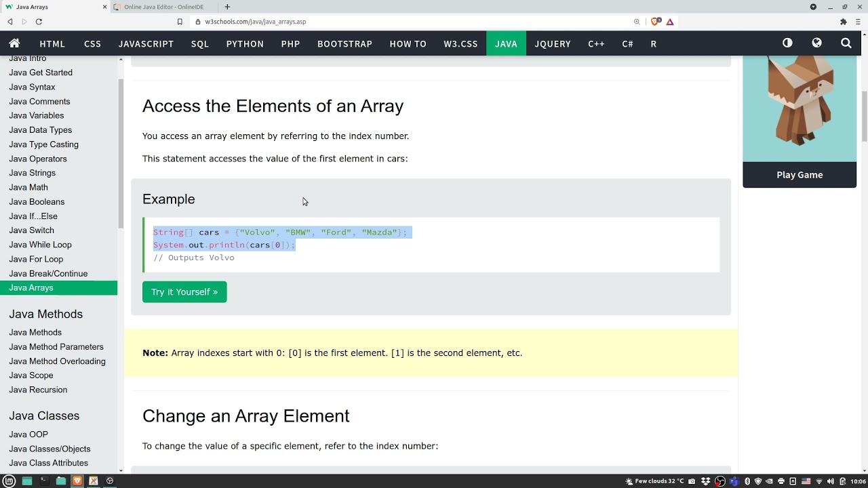The width and height of the screenshot is (868, 488).
Task: Launch terminal from the taskbar
Action: (43, 481)
